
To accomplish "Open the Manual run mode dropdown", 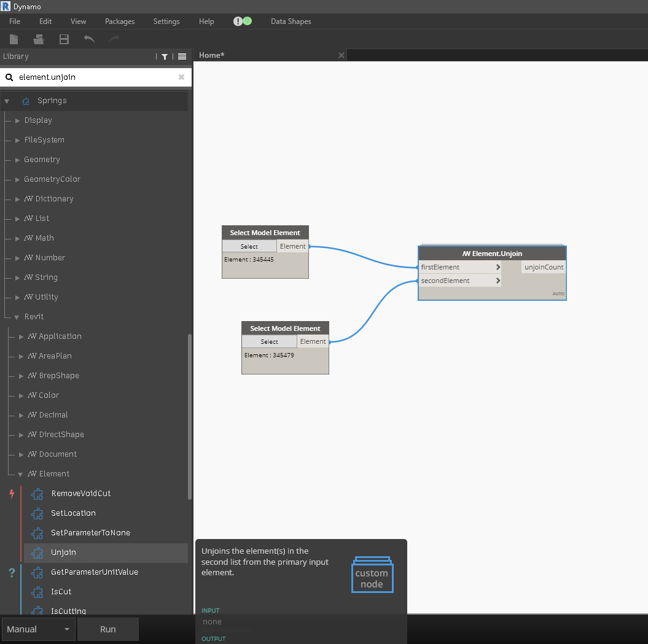I will pos(37,629).
